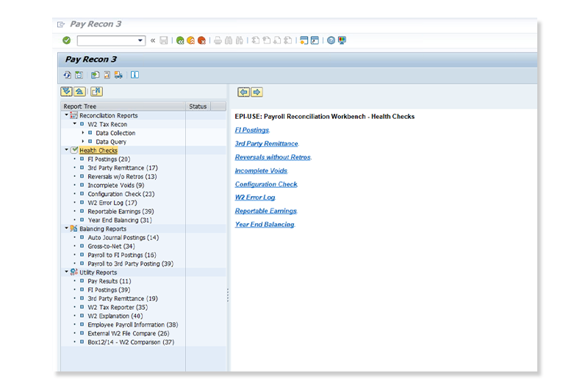The image size is (588, 392).
Task: Click the tree column layout icon
Action: (x=96, y=91)
